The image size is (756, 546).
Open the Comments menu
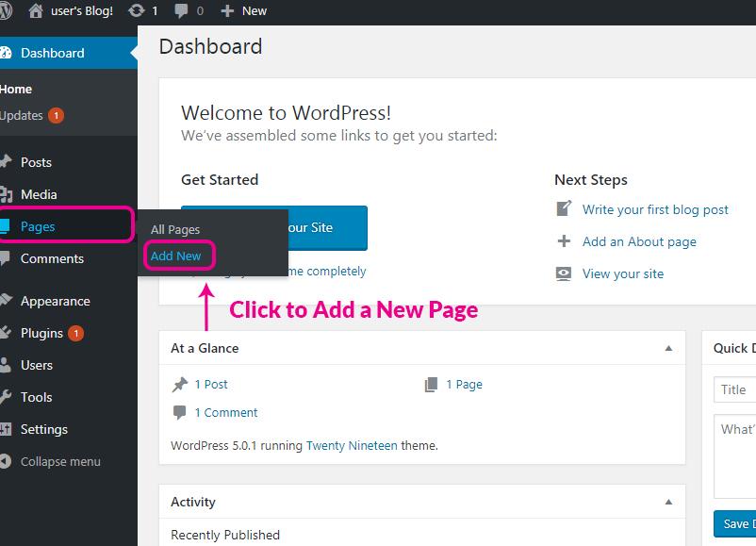click(69, 258)
